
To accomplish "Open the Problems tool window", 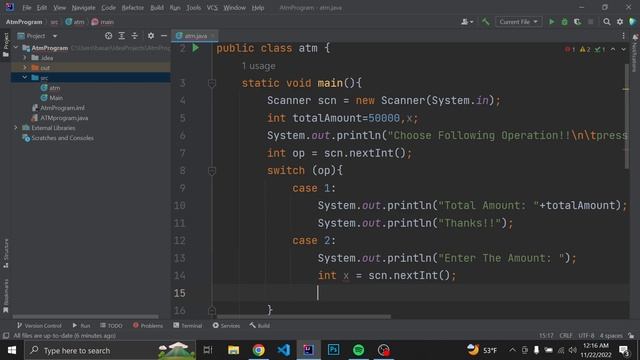I will click(148, 325).
